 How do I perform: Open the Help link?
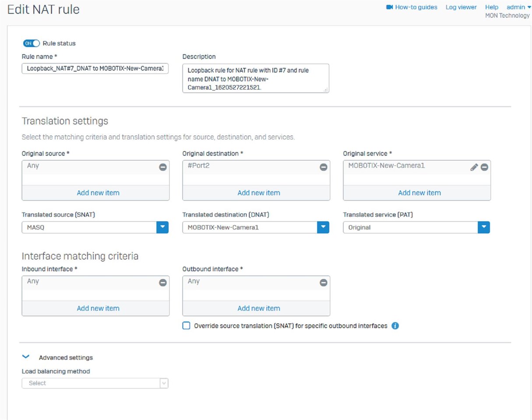point(492,7)
